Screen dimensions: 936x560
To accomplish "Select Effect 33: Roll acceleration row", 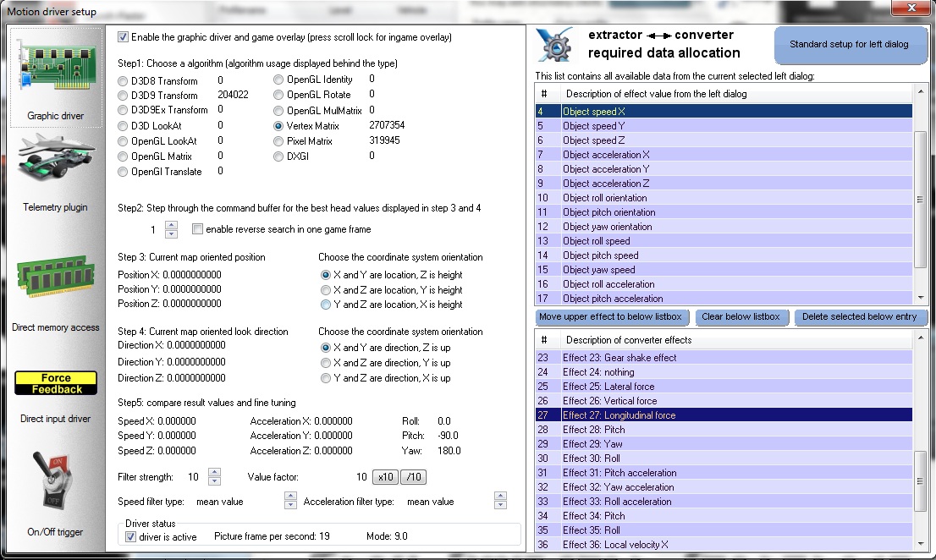I will coord(724,502).
